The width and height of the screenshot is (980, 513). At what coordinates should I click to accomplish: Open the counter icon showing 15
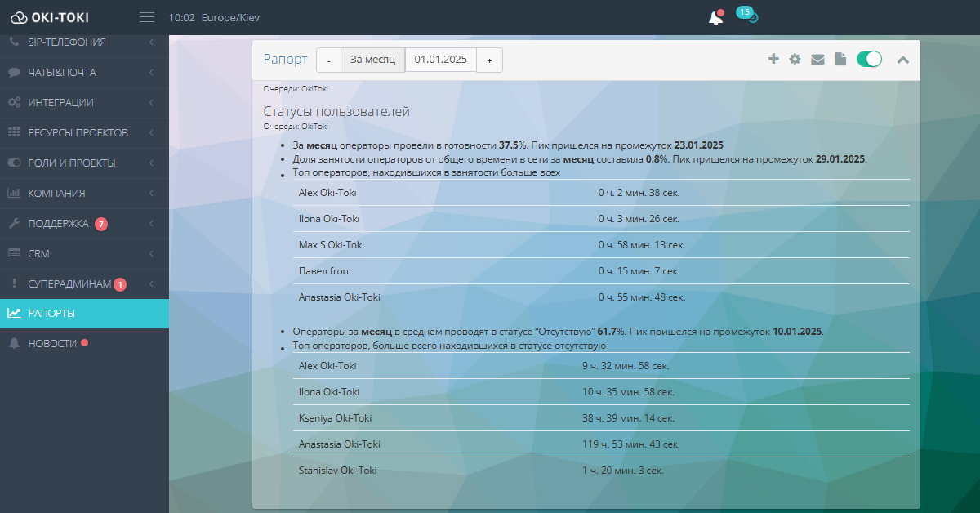(747, 15)
